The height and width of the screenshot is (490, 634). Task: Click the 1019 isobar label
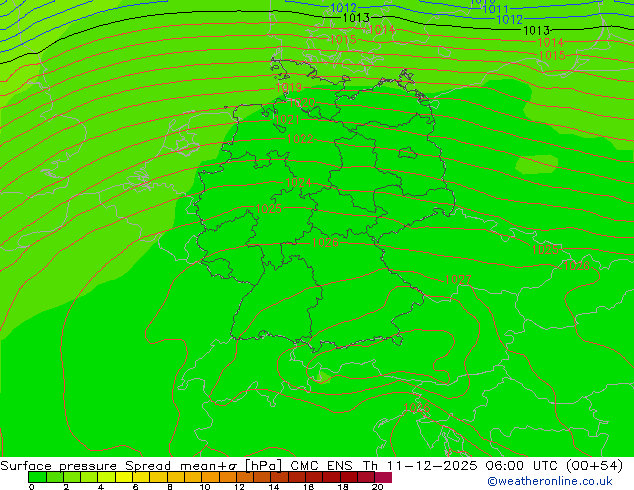click(289, 87)
